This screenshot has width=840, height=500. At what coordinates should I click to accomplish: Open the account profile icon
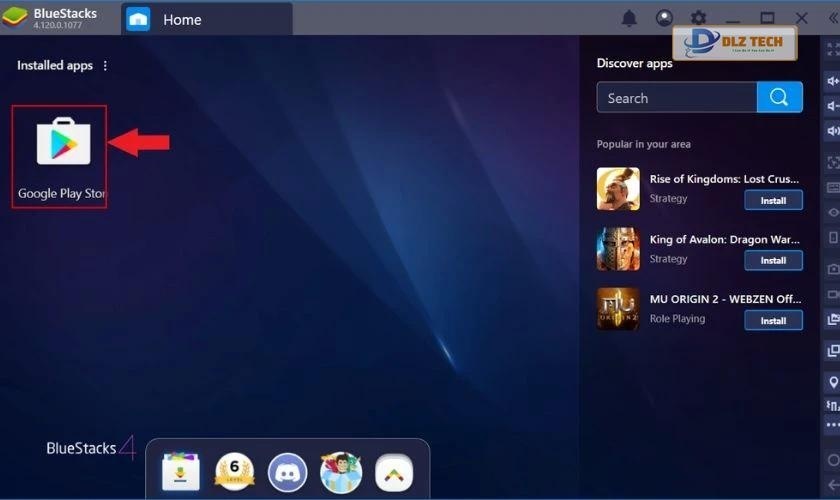coord(664,18)
